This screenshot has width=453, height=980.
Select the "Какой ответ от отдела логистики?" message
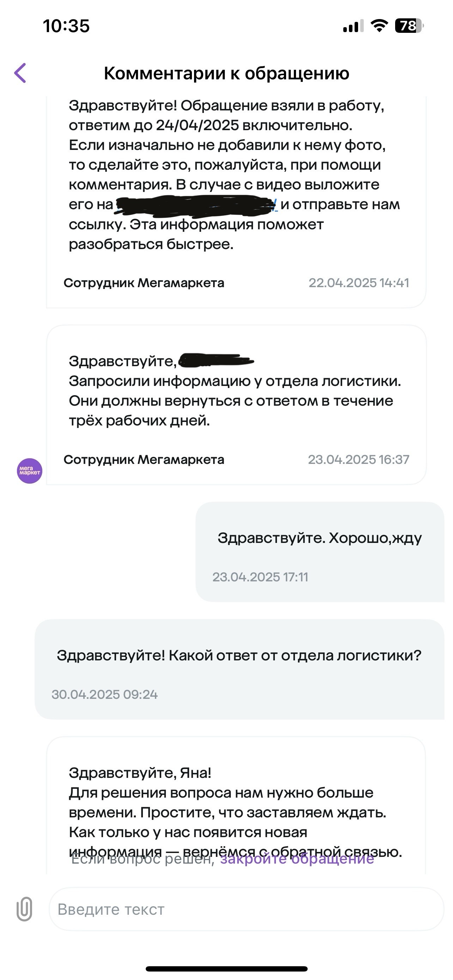[x=239, y=655]
